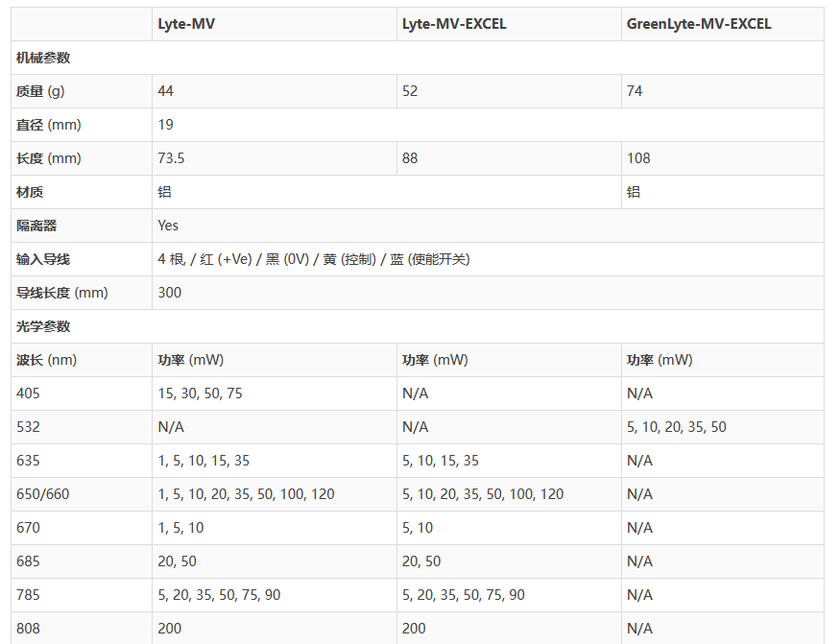Select the Lyte-MV 670 nm power values

[180, 528]
